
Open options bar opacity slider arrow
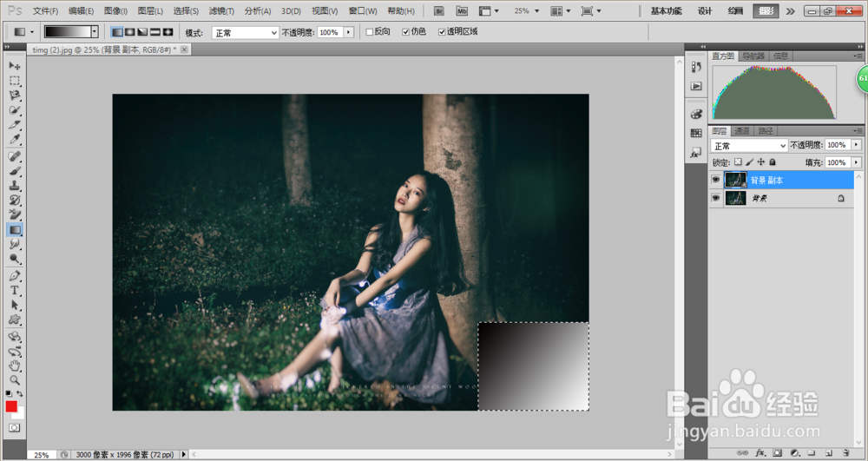coord(349,32)
